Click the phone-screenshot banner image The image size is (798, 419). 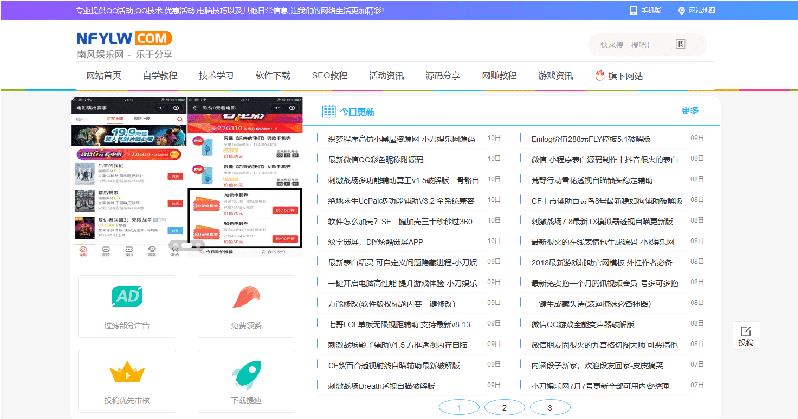[187, 177]
